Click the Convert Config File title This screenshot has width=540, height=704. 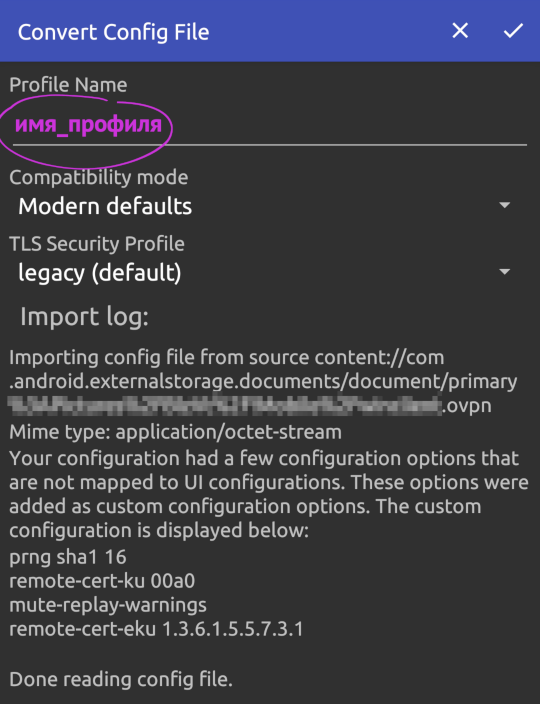point(114,32)
